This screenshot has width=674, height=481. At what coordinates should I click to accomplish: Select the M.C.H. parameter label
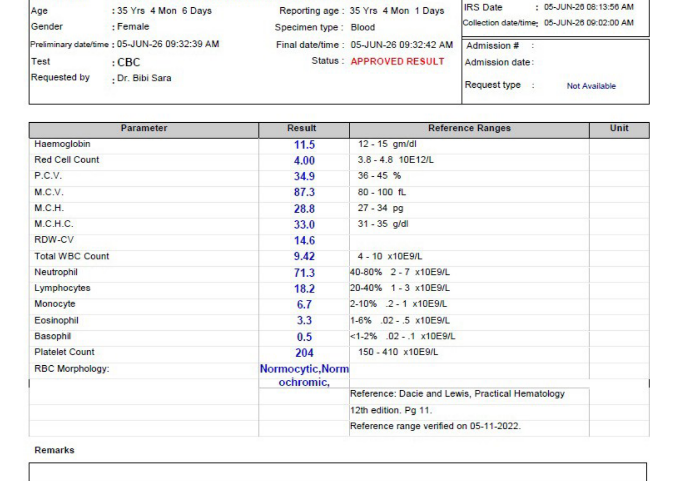(x=49, y=208)
